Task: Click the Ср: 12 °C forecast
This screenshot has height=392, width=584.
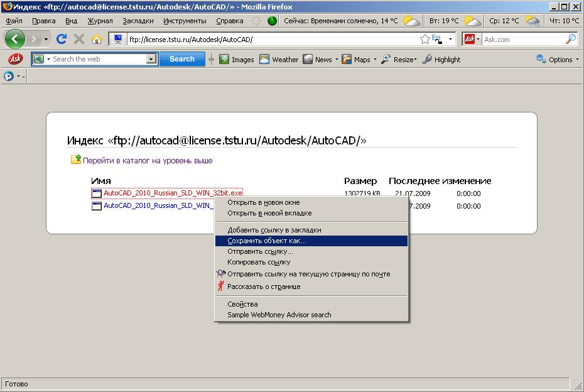Action: click(504, 21)
